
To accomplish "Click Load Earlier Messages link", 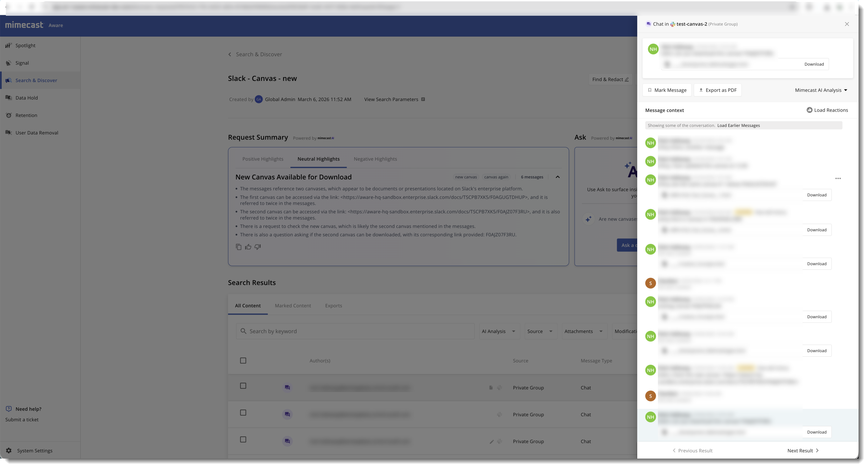I will click(x=738, y=126).
